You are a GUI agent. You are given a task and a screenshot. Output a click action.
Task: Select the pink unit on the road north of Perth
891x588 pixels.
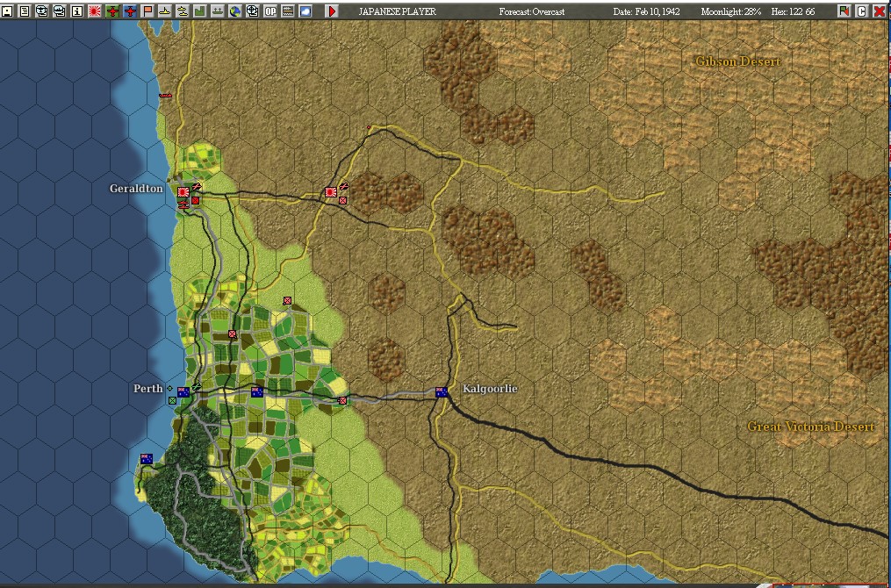[232, 334]
